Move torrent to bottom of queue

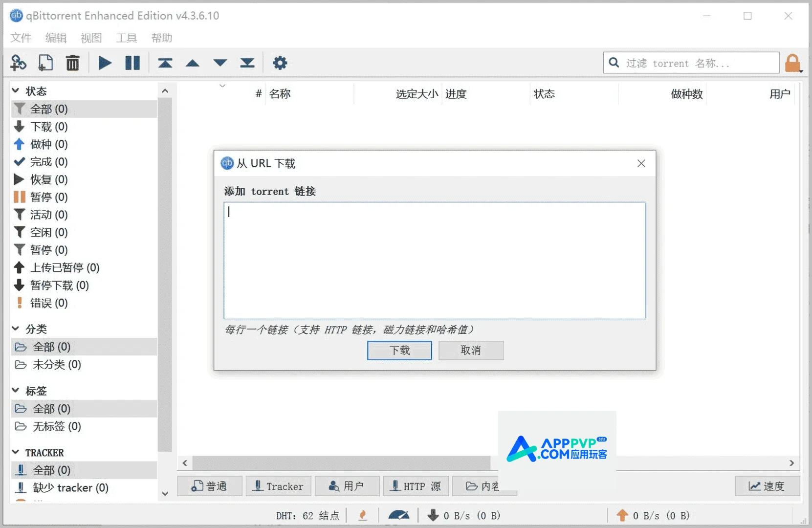pyautogui.click(x=247, y=63)
